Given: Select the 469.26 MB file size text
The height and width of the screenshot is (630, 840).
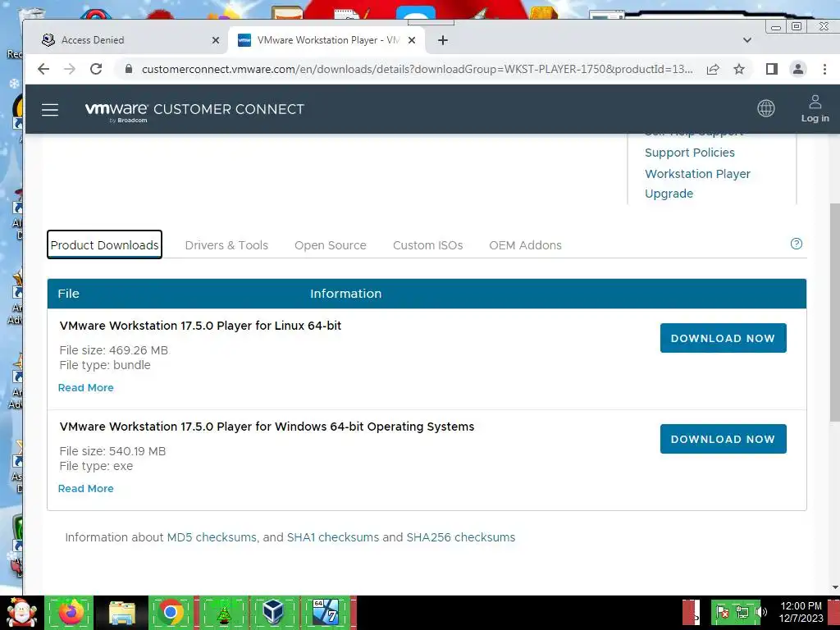Looking at the screenshot, I should click(x=114, y=350).
